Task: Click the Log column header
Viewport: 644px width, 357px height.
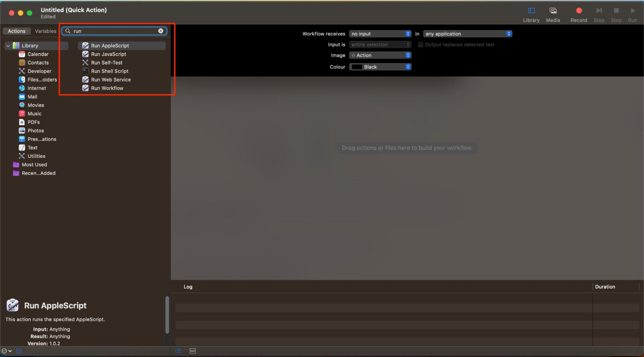Action: pos(188,287)
